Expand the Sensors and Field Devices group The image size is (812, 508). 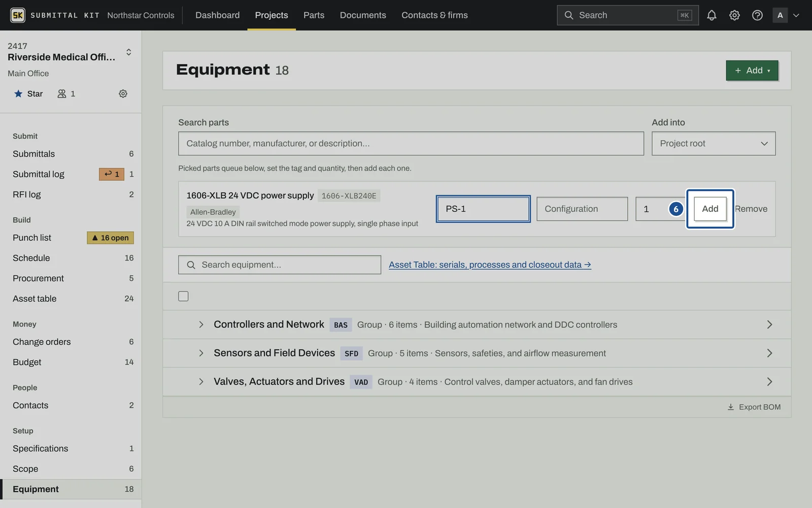pos(201,353)
